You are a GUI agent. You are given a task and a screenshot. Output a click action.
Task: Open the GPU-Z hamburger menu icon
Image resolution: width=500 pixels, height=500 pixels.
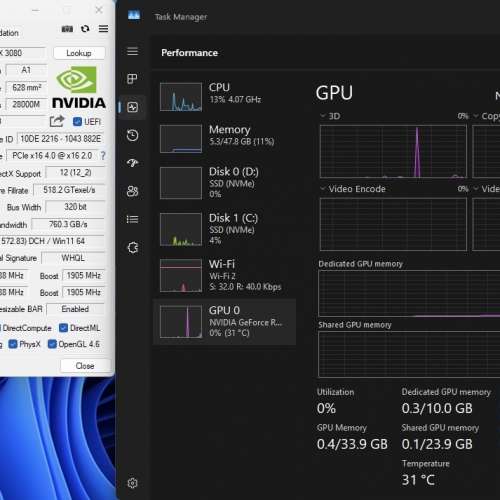click(x=103, y=29)
